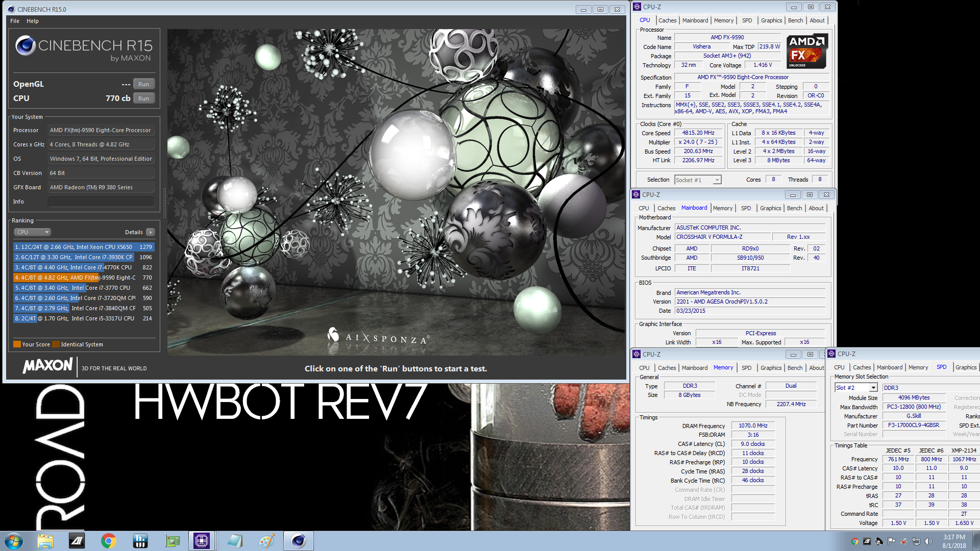The height and width of the screenshot is (551, 980).
Task: Select the Core i7-3720QM ranking row
Action: tap(84, 298)
